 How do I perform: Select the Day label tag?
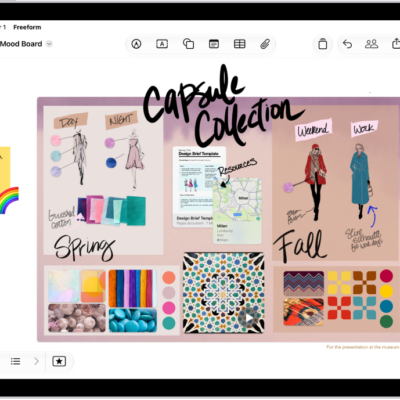(x=70, y=121)
